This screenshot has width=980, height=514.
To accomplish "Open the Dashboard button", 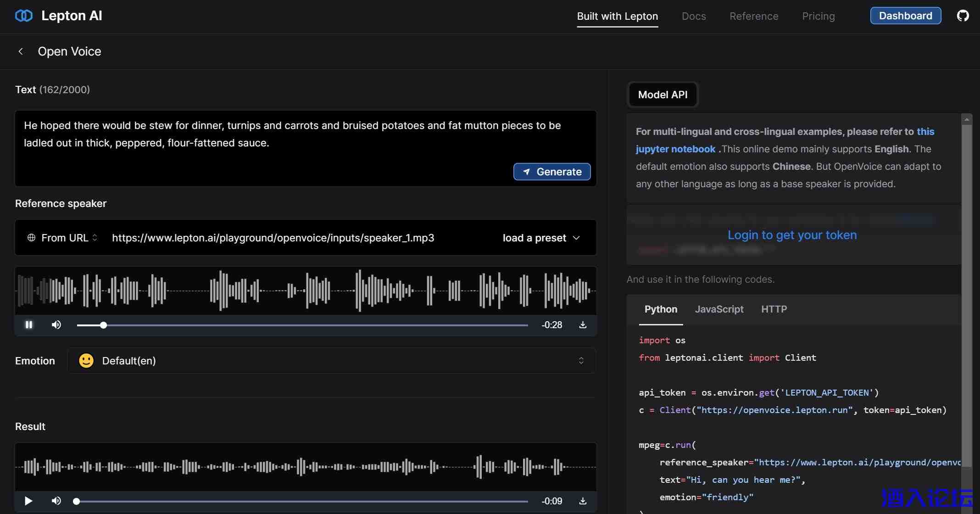I will (905, 16).
